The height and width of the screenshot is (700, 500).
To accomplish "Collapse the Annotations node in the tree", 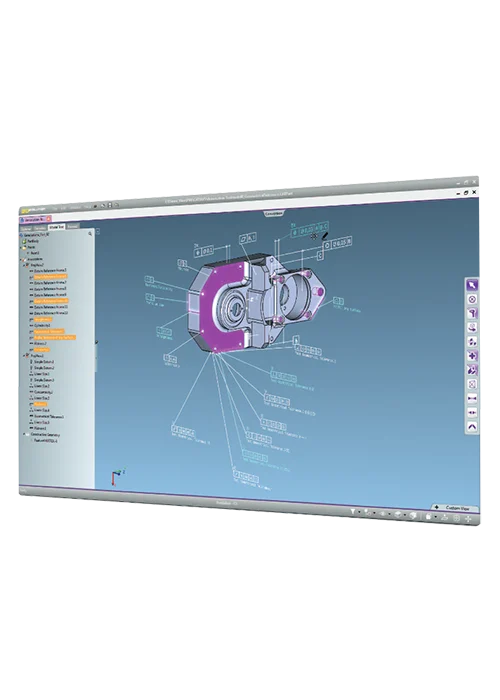I will [21, 259].
